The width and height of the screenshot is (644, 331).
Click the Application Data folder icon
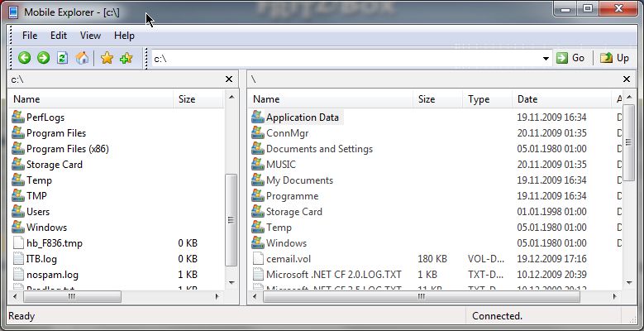[258, 118]
